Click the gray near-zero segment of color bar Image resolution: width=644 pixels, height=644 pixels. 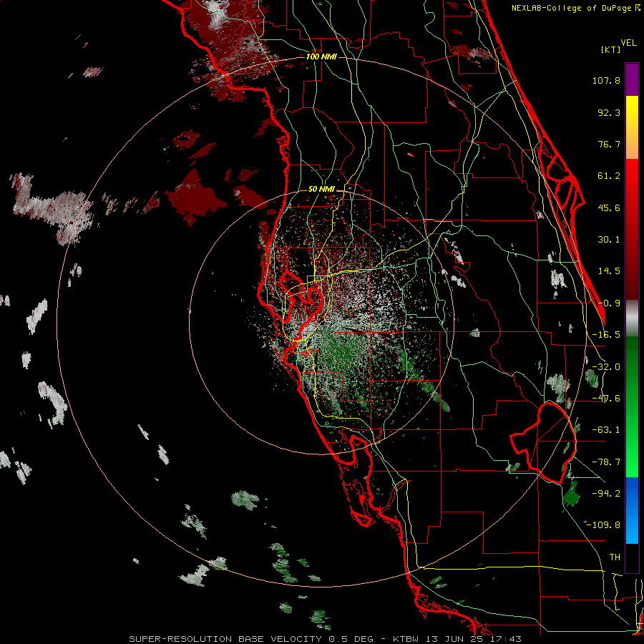pyautogui.click(x=632, y=318)
